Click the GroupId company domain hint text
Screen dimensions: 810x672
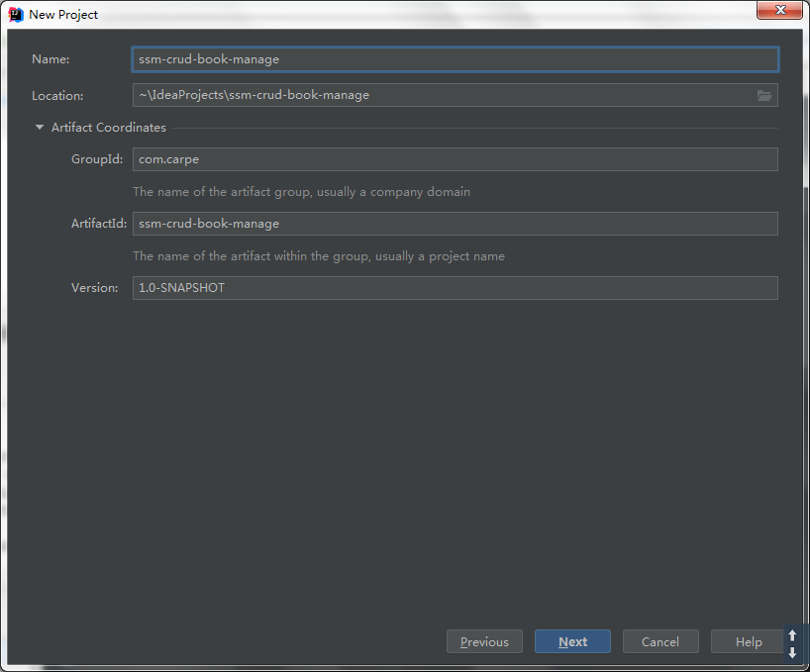coord(301,192)
